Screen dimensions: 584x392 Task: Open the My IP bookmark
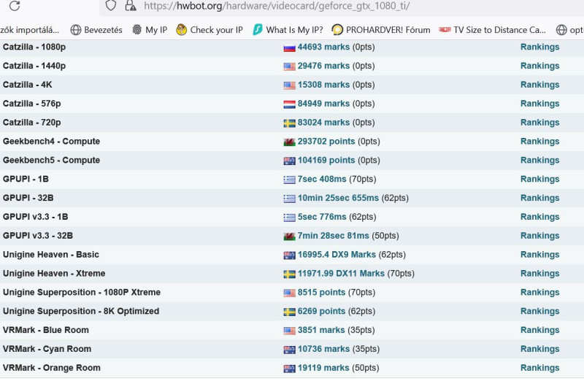coord(150,30)
